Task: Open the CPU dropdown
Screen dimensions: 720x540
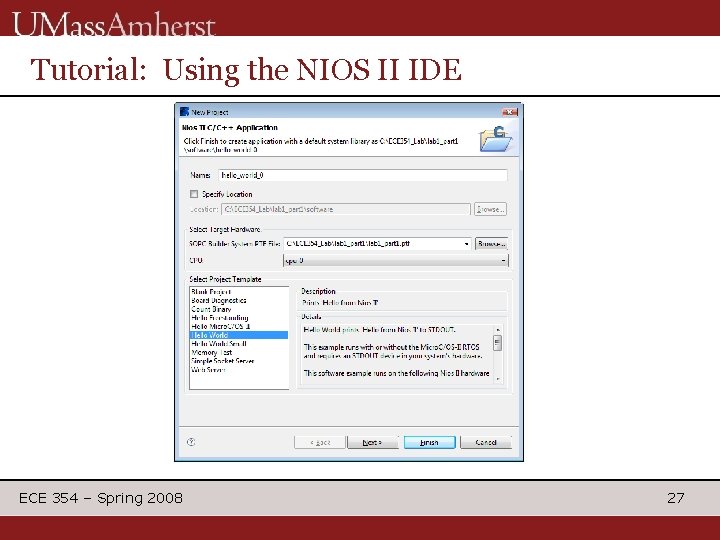Action: [503, 261]
